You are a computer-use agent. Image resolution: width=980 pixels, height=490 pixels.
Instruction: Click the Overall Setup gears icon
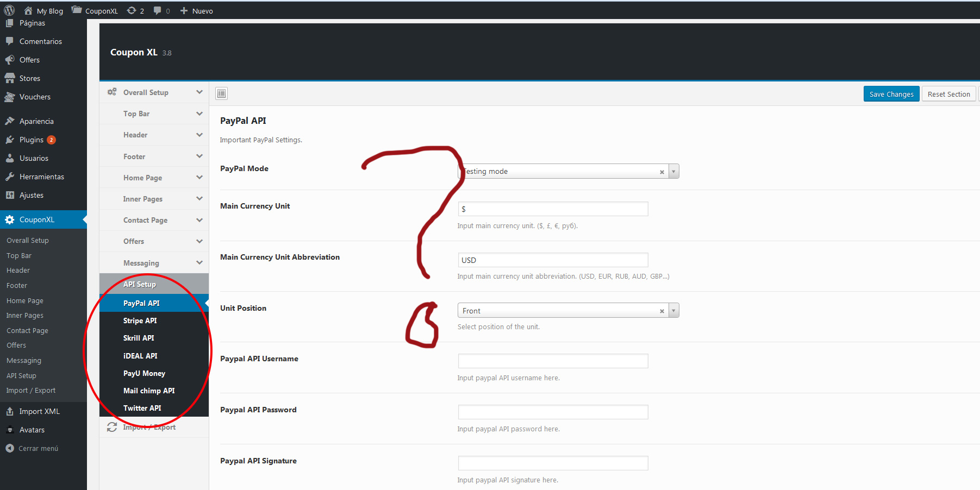click(x=112, y=92)
